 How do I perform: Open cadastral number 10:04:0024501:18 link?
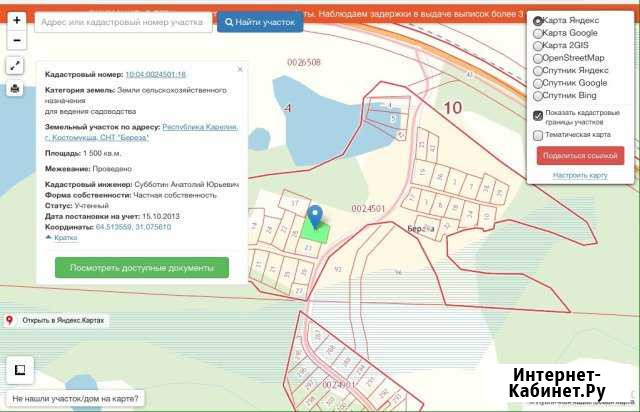click(x=156, y=75)
